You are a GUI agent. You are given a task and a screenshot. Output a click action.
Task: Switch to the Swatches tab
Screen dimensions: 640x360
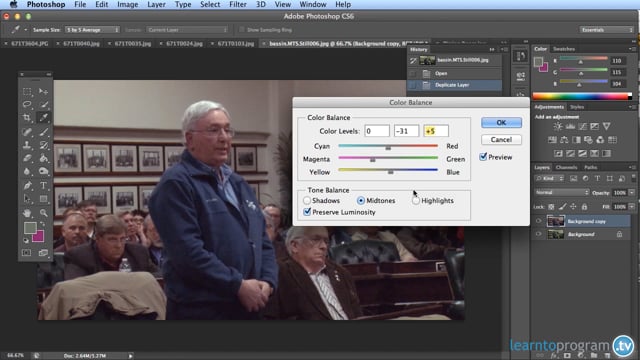click(x=564, y=49)
